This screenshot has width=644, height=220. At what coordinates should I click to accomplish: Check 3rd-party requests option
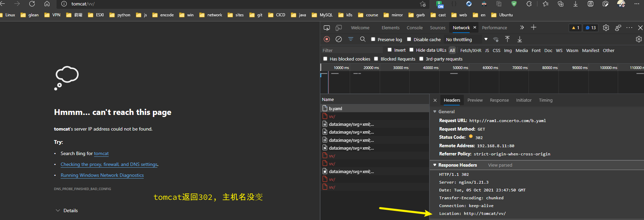tap(421, 58)
